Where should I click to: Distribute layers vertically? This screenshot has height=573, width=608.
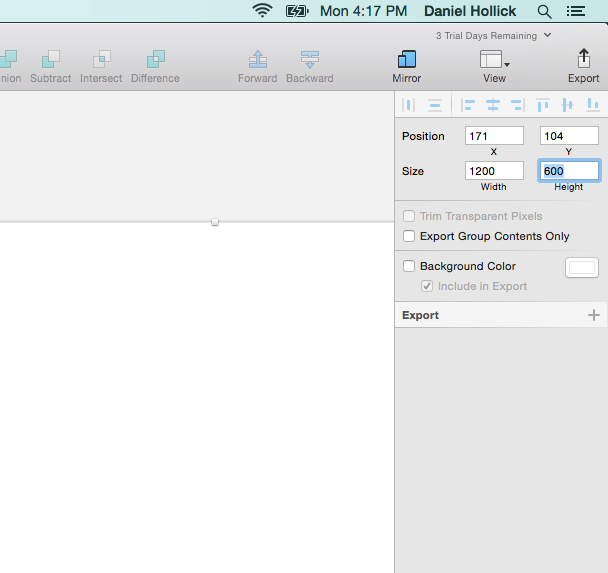pyautogui.click(x=435, y=105)
